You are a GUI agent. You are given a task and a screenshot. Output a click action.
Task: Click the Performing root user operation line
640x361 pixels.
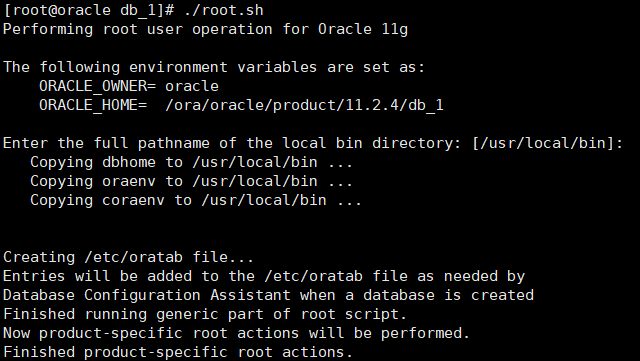[x=205, y=29]
